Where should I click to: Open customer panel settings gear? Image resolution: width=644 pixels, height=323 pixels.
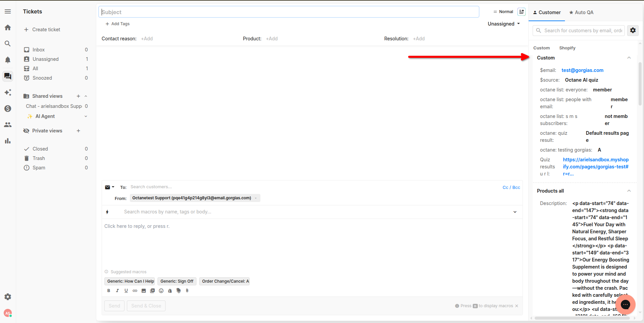click(633, 31)
